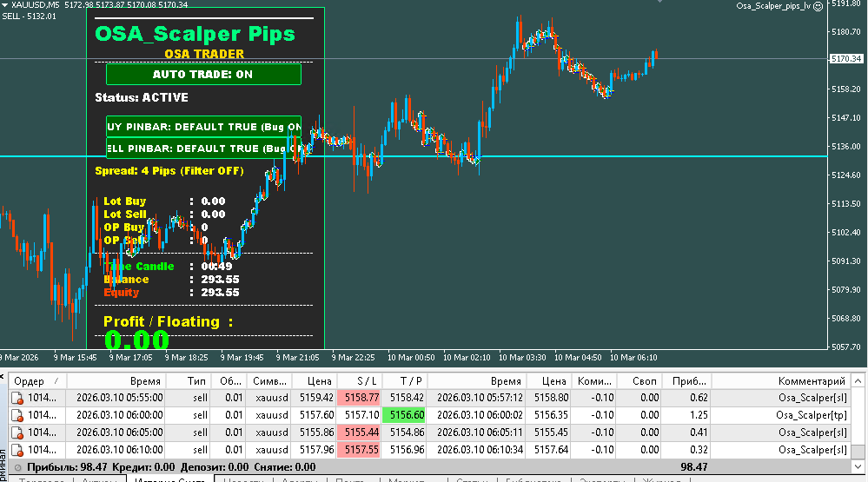Sort by Время header next to Ордер

tap(116, 381)
